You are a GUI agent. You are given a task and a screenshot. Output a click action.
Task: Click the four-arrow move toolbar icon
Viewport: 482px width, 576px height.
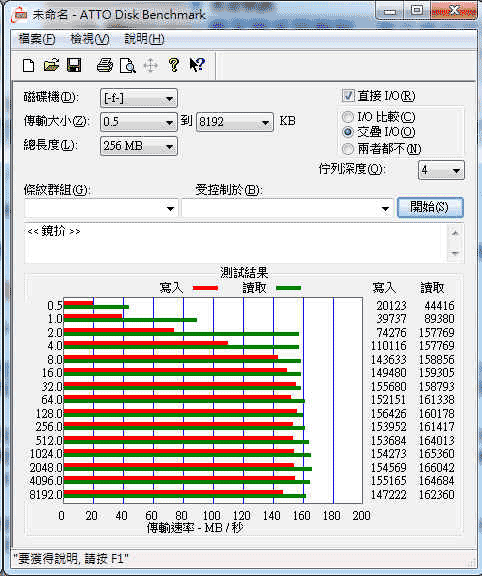pos(151,66)
